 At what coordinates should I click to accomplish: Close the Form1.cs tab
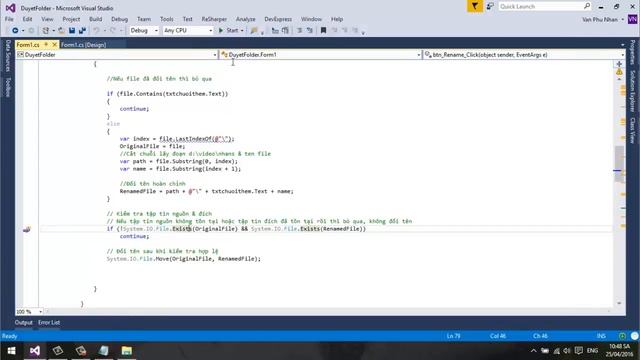pos(54,44)
